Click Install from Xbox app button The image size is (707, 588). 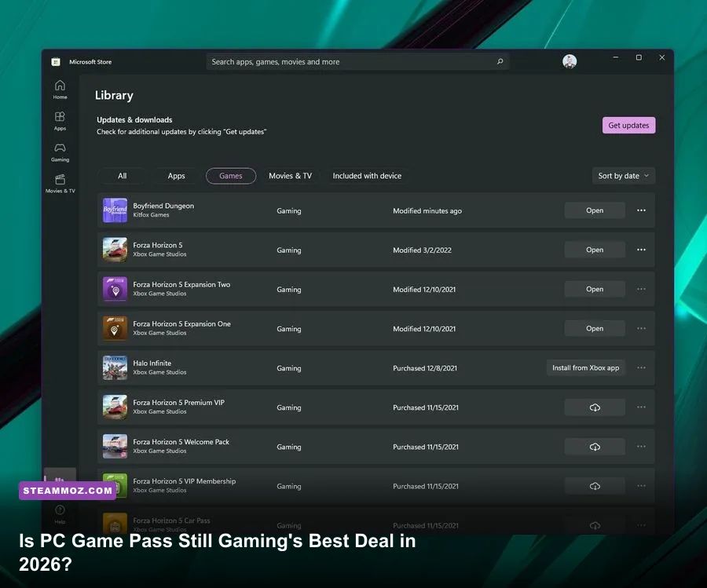(586, 367)
